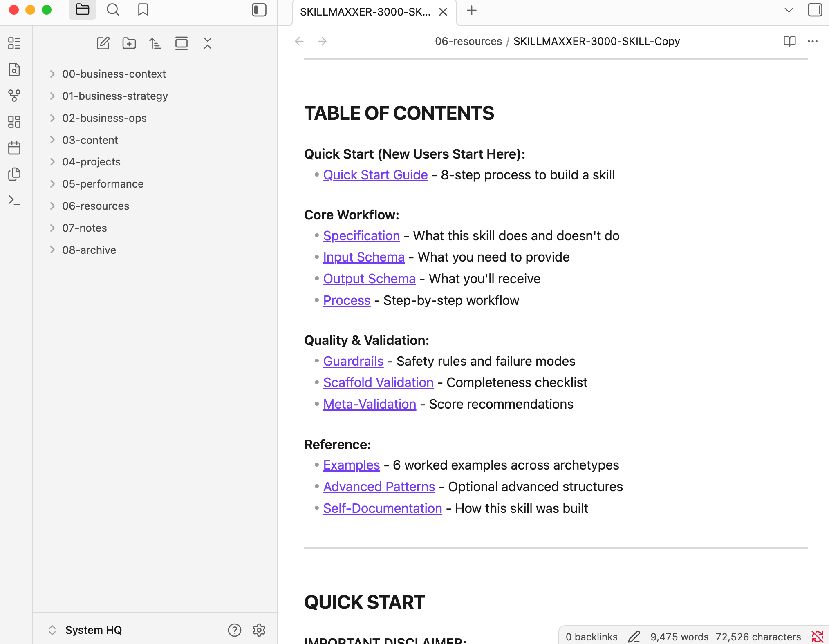Viewport: 829px width, 644px height.
Task: Expand the 03-content folder
Action: pyautogui.click(x=90, y=140)
